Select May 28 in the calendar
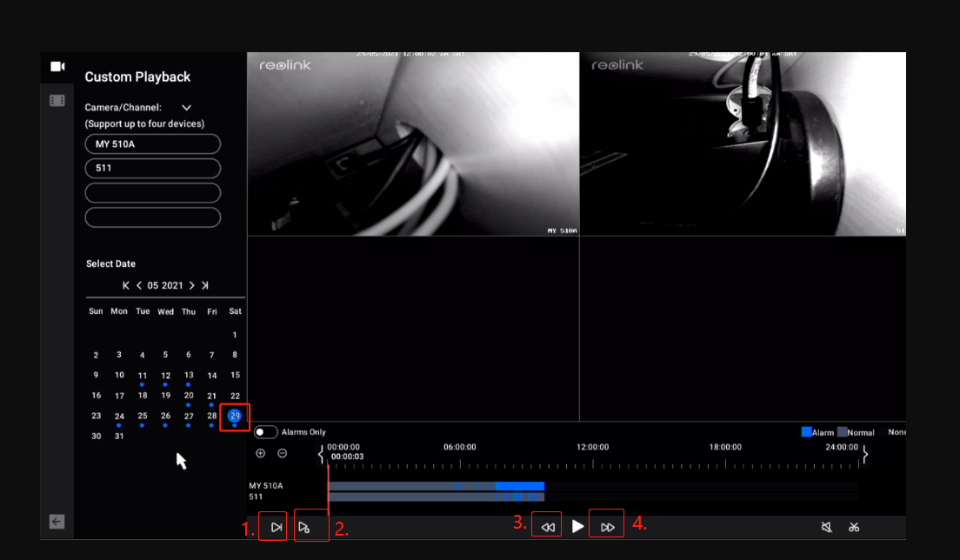This screenshot has height=560, width=960. (212, 417)
